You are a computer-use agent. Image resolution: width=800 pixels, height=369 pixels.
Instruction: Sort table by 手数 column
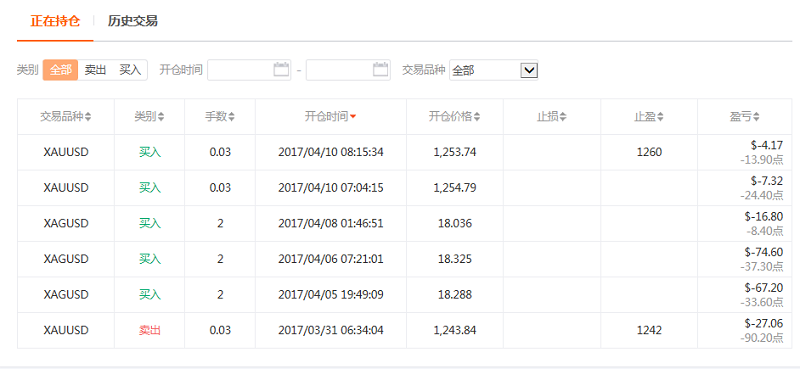coord(220,117)
